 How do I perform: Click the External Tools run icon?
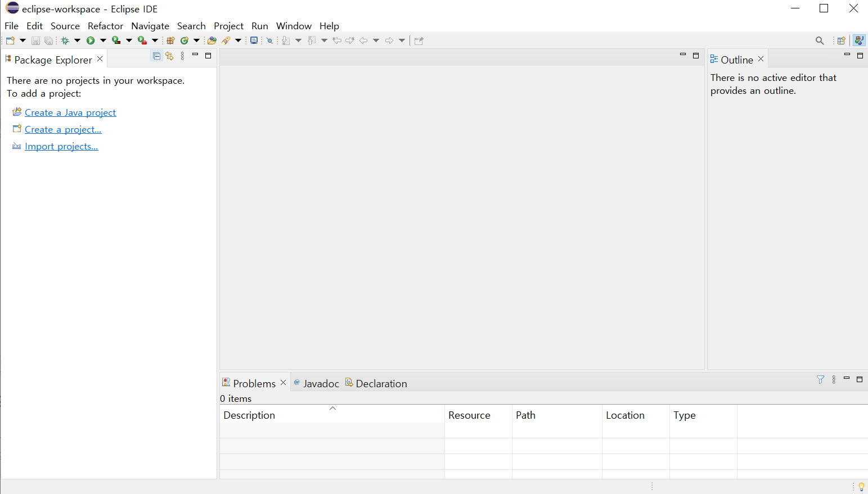142,40
